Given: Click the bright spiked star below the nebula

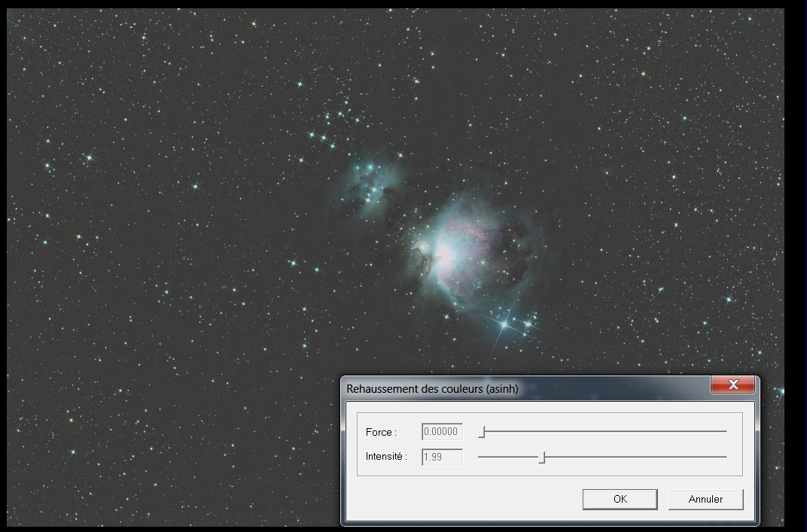Looking at the screenshot, I should 504,324.
